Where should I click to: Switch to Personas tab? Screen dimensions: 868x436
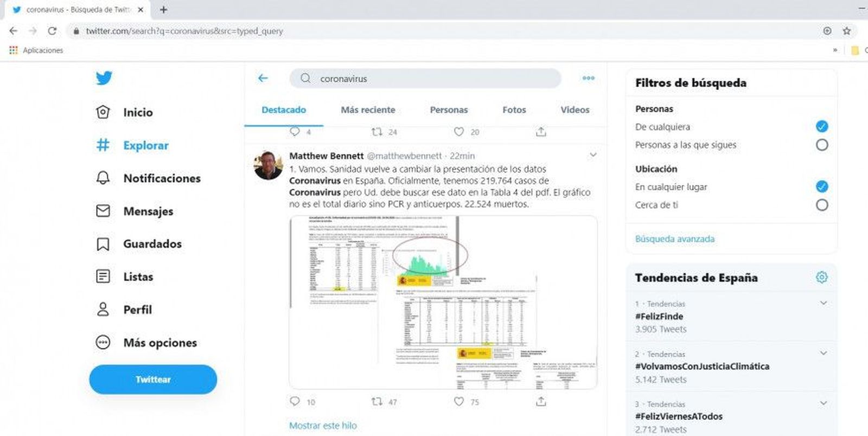pyautogui.click(x=449, y=110)
